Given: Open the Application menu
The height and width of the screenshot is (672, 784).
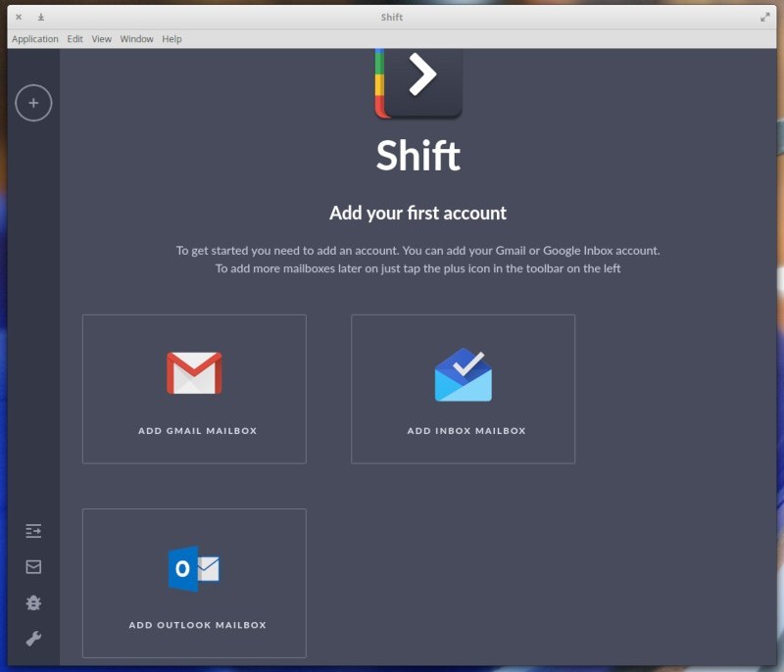Looking at the screenshot, I should click(x=35, y=39).
